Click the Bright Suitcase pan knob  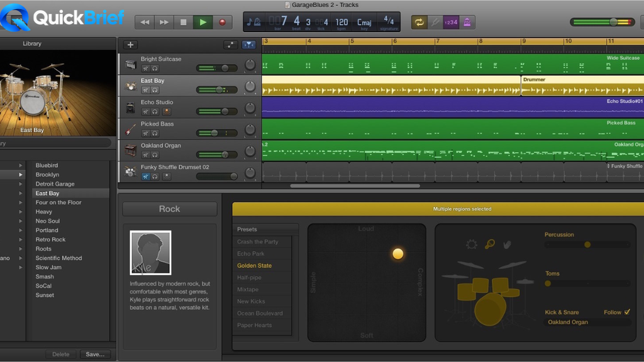pyautogui.click(x=250, y=65)
